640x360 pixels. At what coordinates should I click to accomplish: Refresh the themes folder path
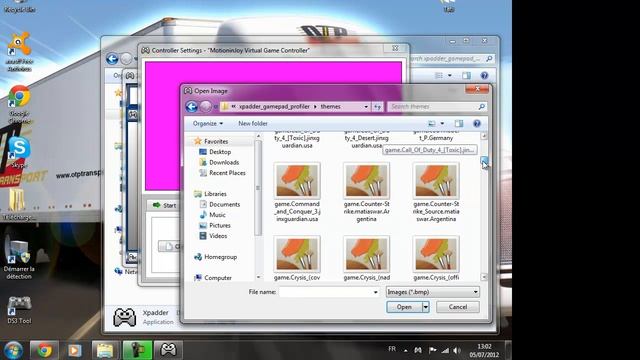tap(378, 107)
